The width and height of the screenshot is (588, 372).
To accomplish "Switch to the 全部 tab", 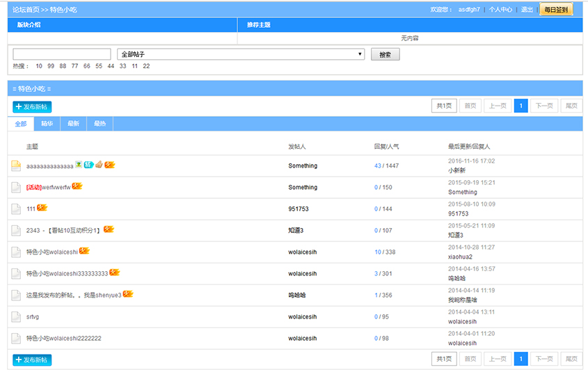I will [21, 124].
